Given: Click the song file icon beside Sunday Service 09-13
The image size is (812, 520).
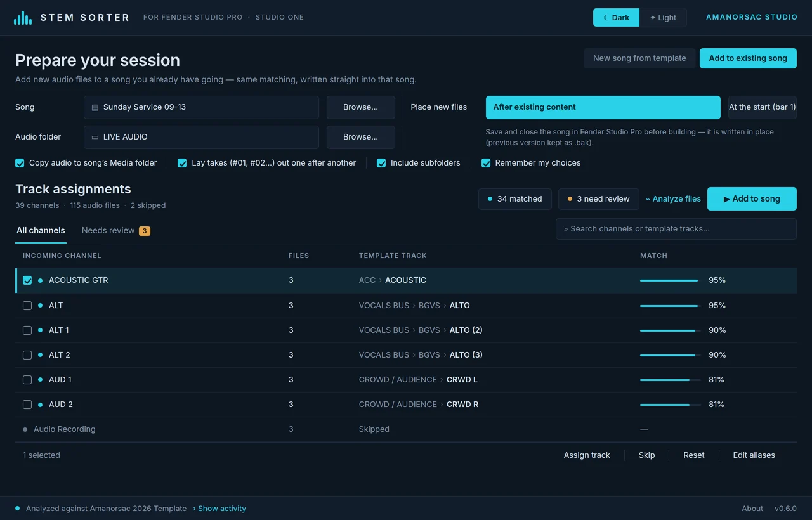Looking at the screenshot, I should coord(95,107).
